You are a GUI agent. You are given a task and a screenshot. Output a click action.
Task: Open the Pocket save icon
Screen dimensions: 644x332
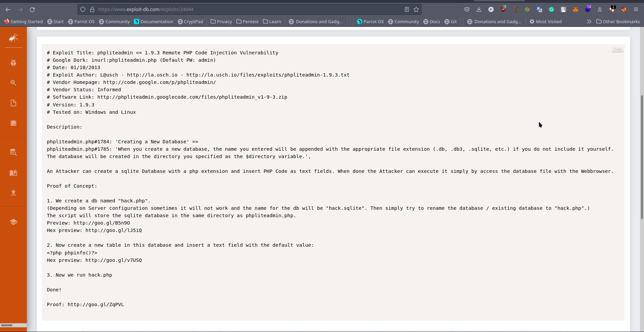(467, 9)
